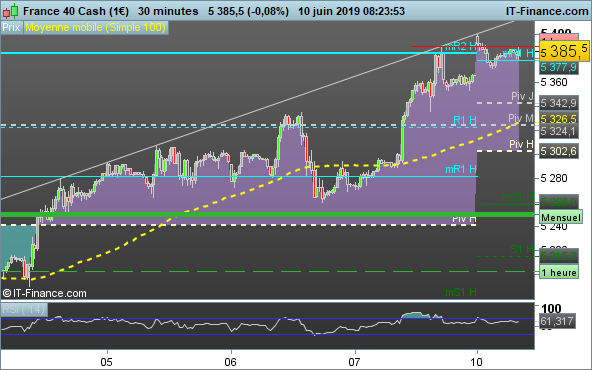This screenshot has width=592, height=370.
Task: Click the RSI 100 scale label
Action: (552, 308)
